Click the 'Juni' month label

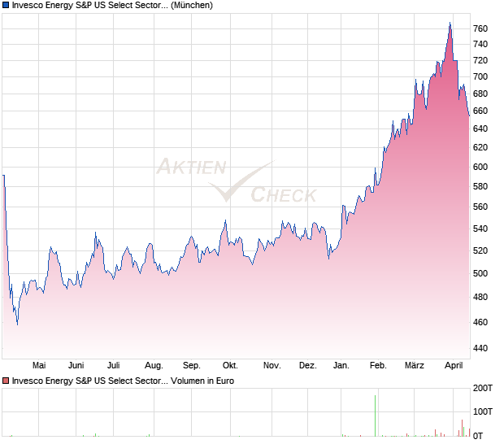point(76,366)
